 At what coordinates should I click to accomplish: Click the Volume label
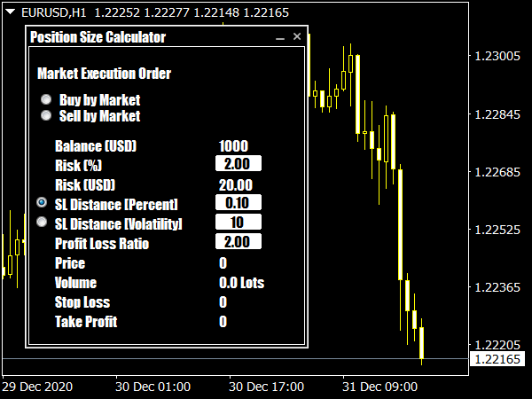click(75, 283)
